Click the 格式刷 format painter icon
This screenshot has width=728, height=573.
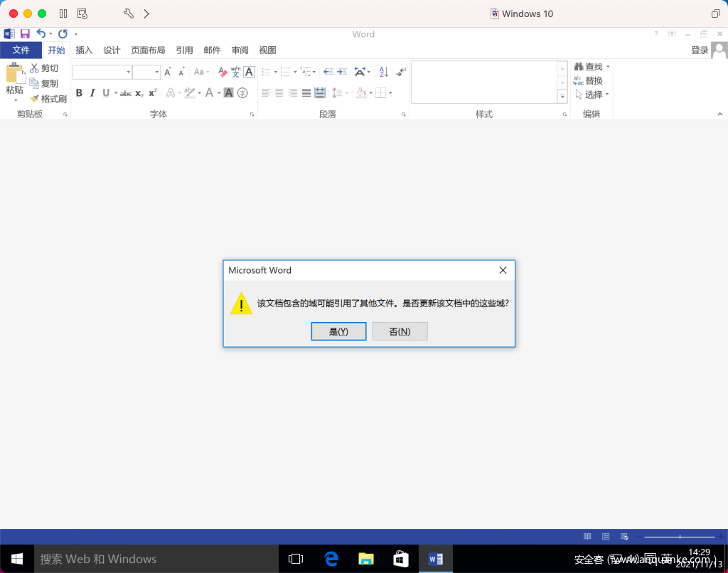(x=35, y=99)
